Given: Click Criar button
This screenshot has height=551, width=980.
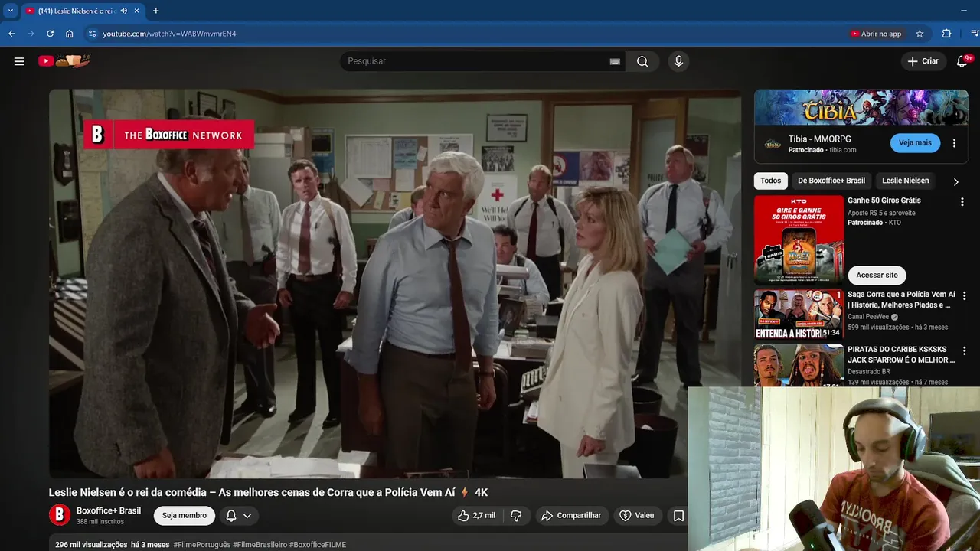Looking at the screenshot, I should (923, 61).
